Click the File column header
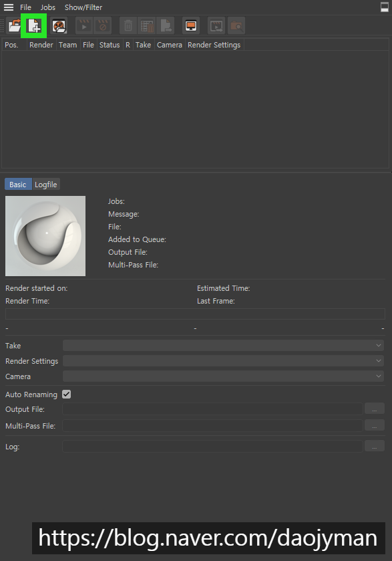The height and width of the screenshot is (561, 392). tap(88, 45)
